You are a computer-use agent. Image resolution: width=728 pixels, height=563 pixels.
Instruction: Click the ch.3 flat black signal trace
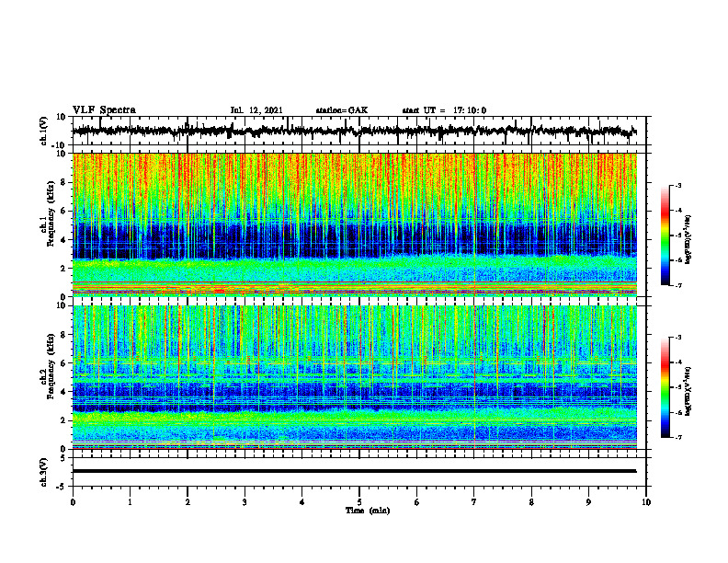354,471
